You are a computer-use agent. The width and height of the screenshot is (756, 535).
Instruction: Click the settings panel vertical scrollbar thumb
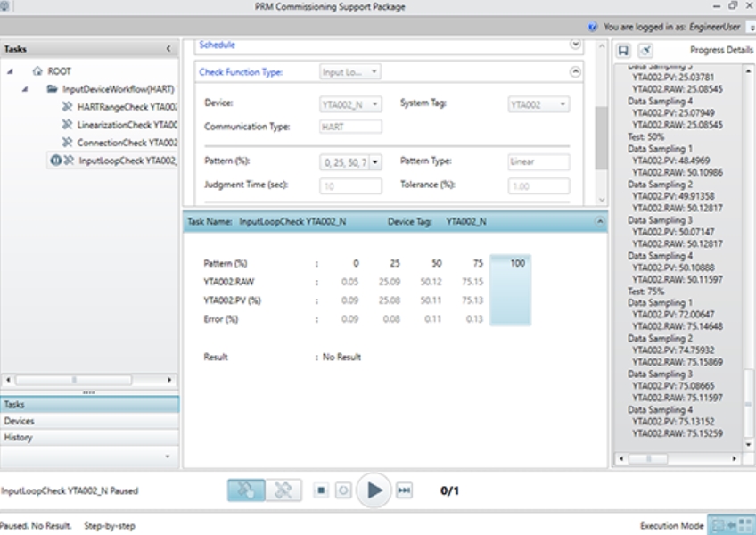click(x=601, y=138)
